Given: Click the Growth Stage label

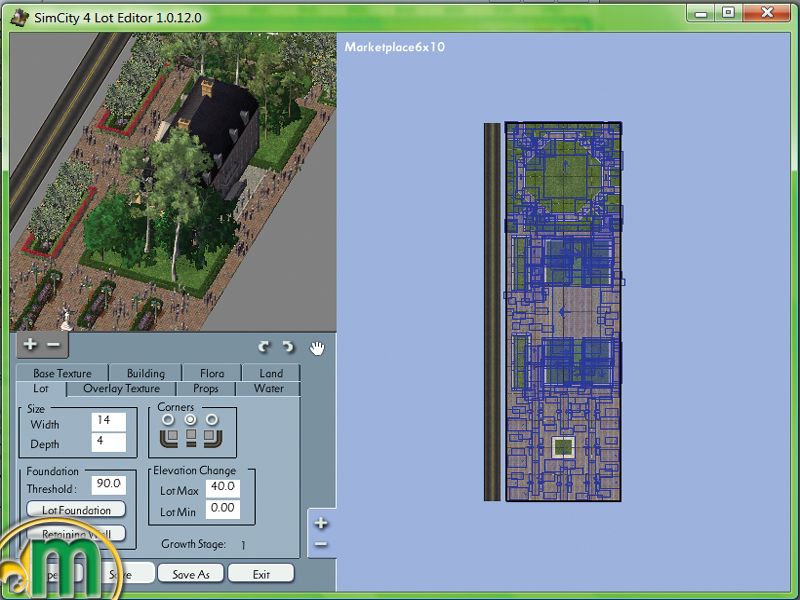Looking at the screenshot, I should 193,544.
